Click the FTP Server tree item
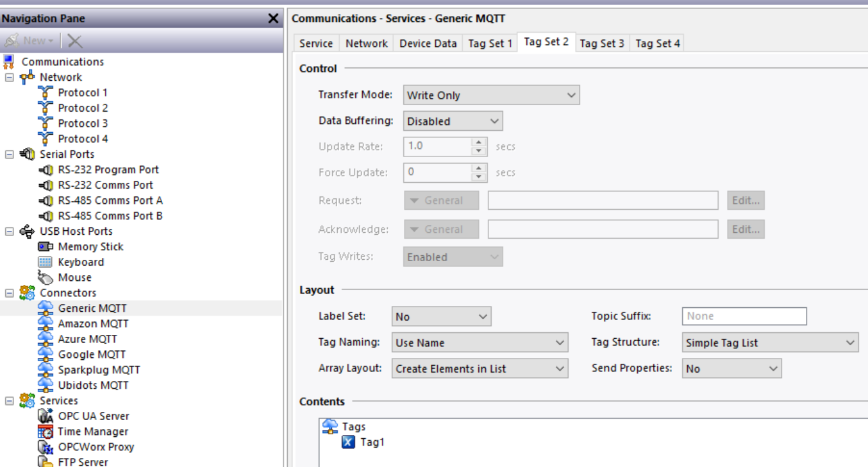Viewport: 868px width, 467px height. point(83,461)
